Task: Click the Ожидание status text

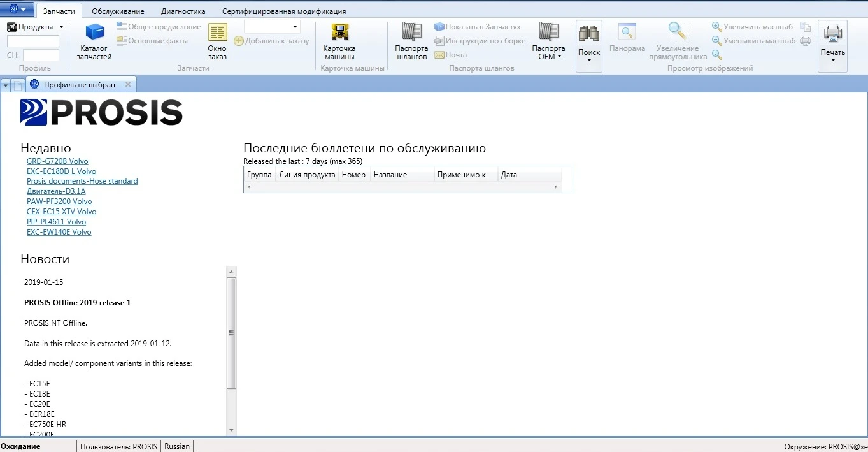Action: tap(20, 446)
